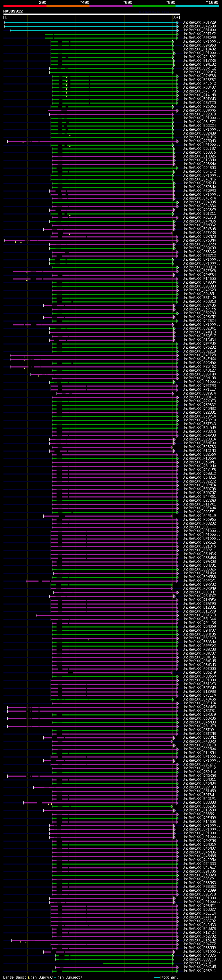Click hit label UniRef100_B0TVW3
222x980 pixels.
tap(199, 99)
